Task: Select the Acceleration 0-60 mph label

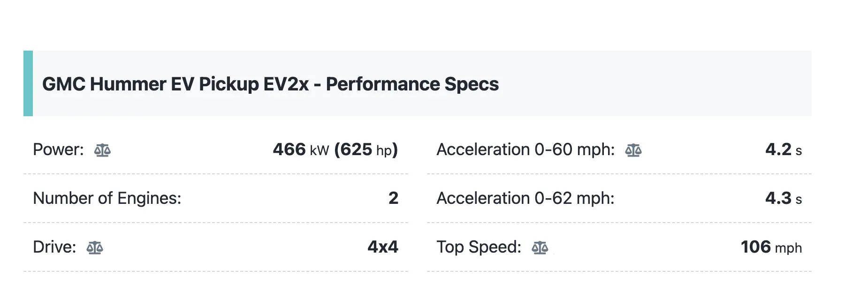Action: 525,149
